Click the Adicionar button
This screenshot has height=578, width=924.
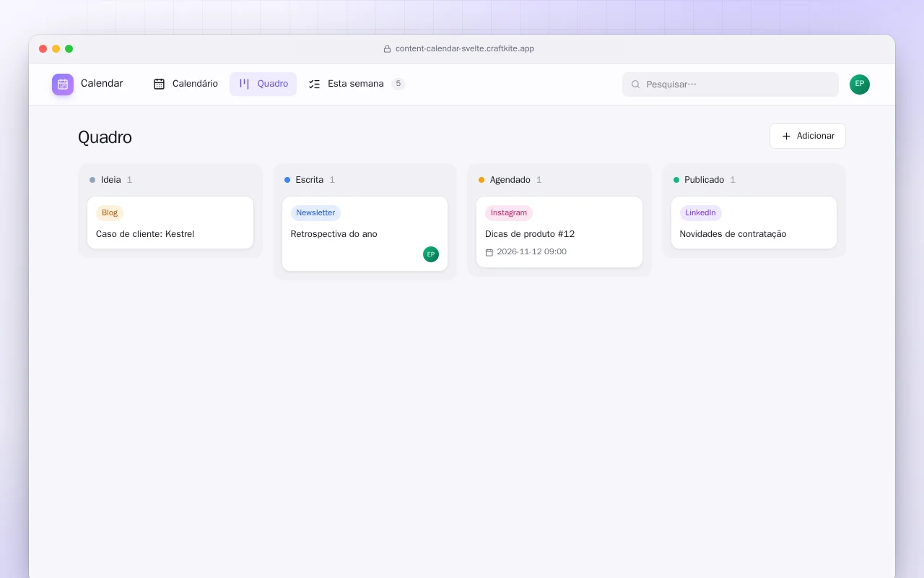(808, 136)
